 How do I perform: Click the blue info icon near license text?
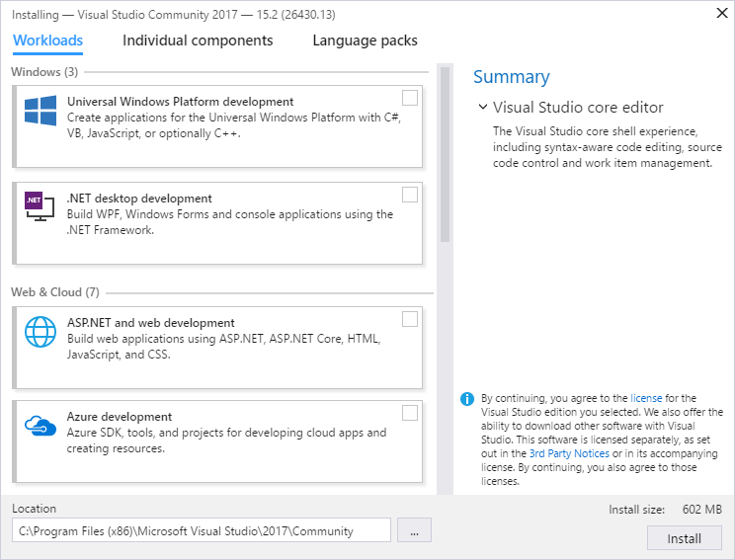coord(467,399)
